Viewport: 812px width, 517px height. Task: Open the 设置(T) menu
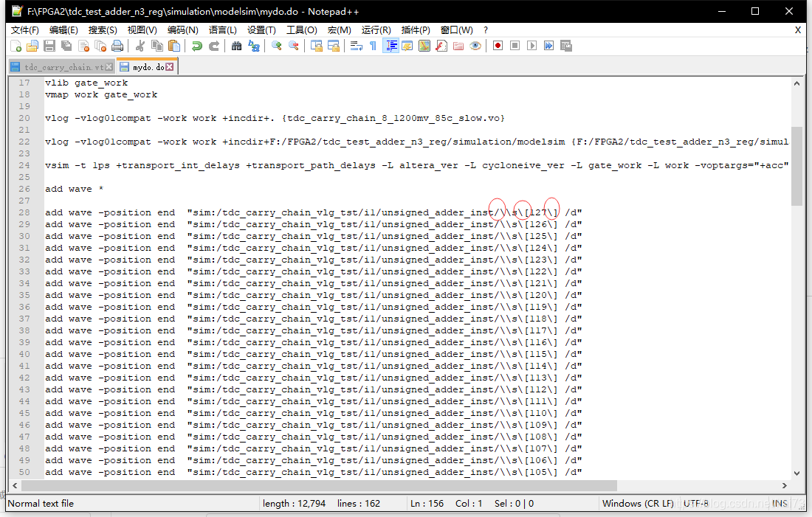[261, 30]
